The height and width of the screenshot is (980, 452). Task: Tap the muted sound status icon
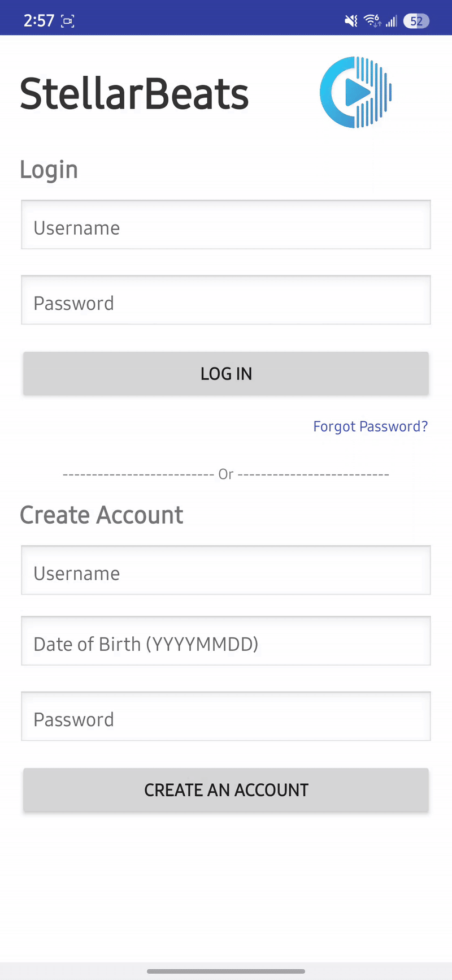(351, 21)
